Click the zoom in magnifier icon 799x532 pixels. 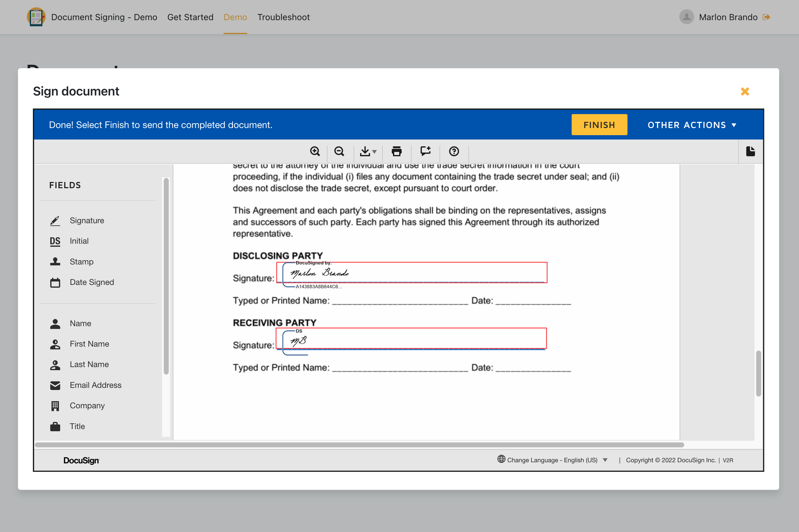315,151
